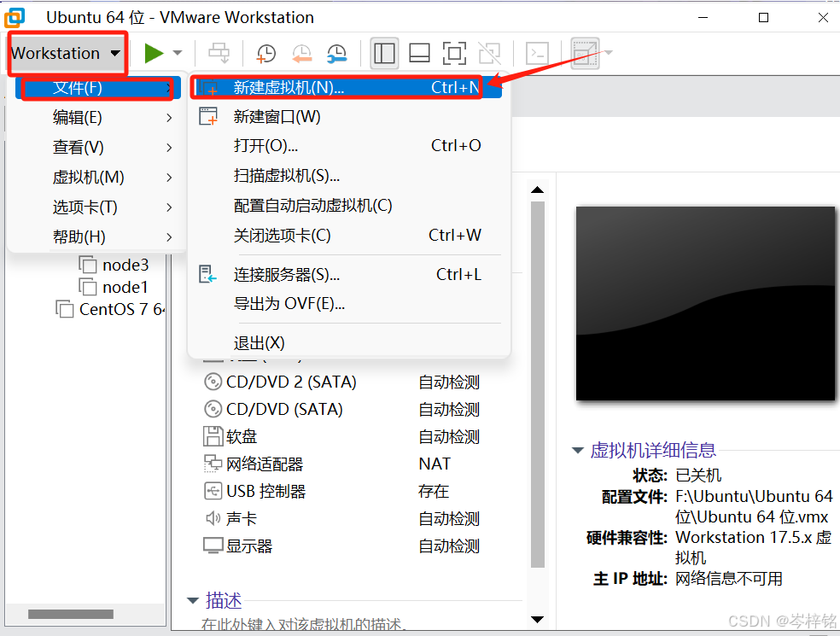
Task: Click the CD/DVD (SATA) disc icon
Action: click(x=213, y=410)
